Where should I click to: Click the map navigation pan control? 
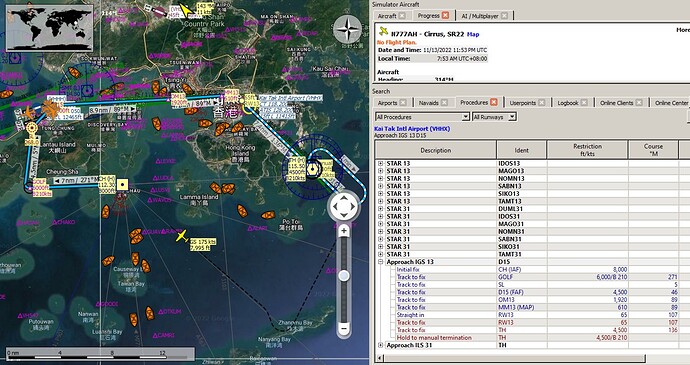tap(344, 206)
